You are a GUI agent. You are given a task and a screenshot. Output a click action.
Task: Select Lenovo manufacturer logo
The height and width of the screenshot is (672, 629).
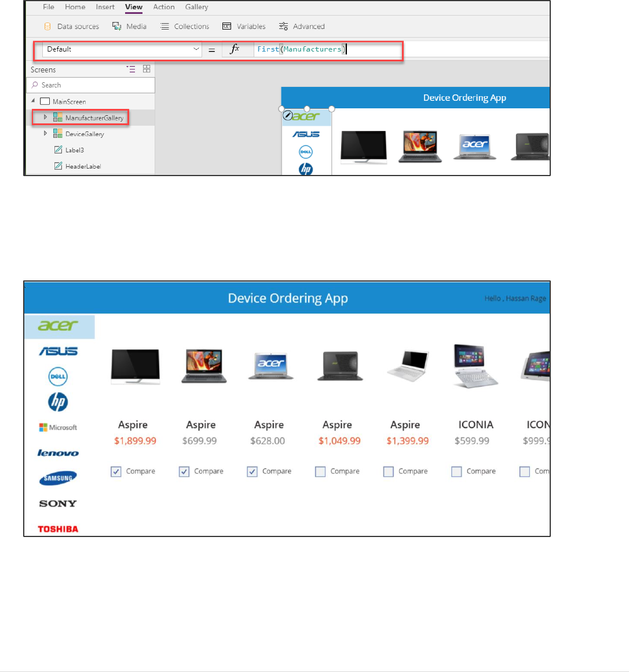(x=58, y=453)
